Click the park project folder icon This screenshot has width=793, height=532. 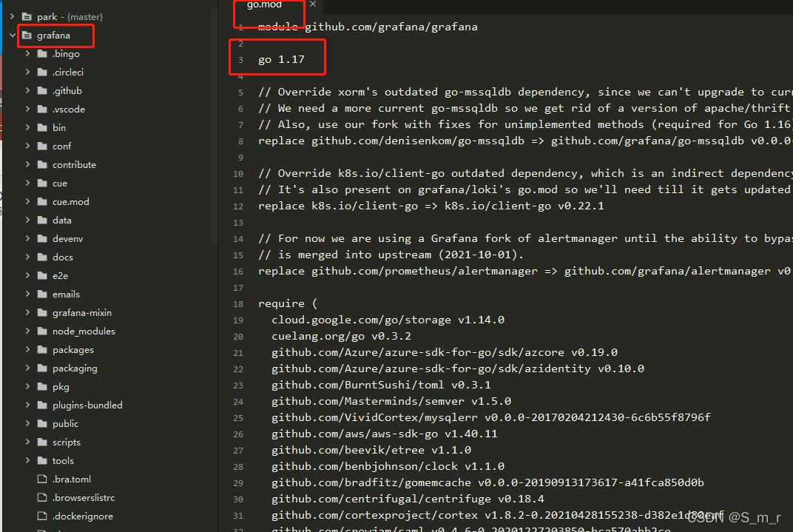27,17
